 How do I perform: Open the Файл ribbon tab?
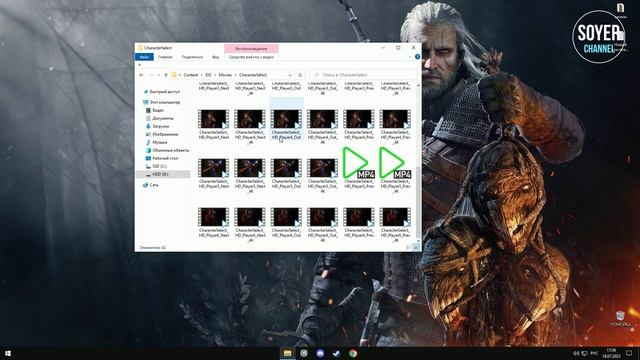[x=144, y=57]
